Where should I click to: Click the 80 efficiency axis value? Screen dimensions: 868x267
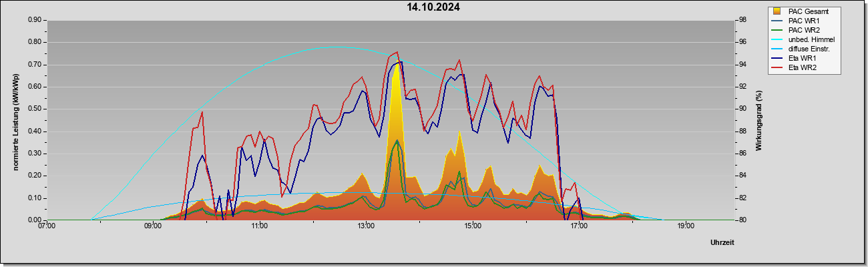743,220
